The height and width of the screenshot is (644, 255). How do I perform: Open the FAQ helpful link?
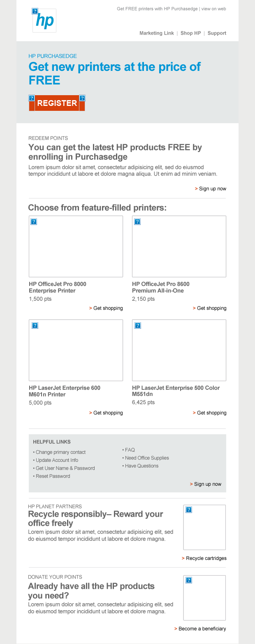[x=130, y=450]
